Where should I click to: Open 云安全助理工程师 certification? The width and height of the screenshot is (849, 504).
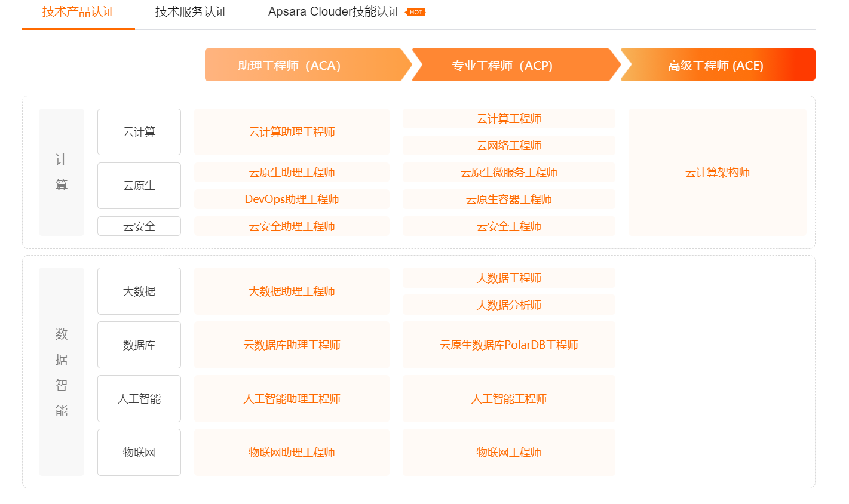pyautogui.click(x=292, y=226)
